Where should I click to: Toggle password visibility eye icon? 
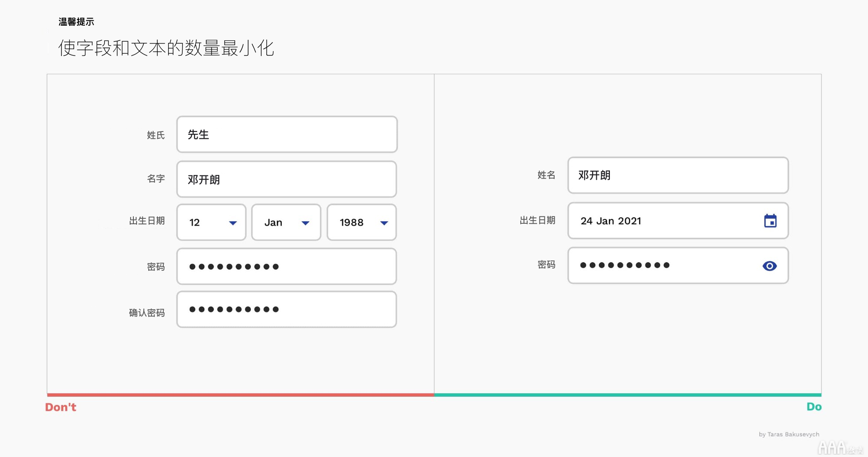(x=769, y=266)
